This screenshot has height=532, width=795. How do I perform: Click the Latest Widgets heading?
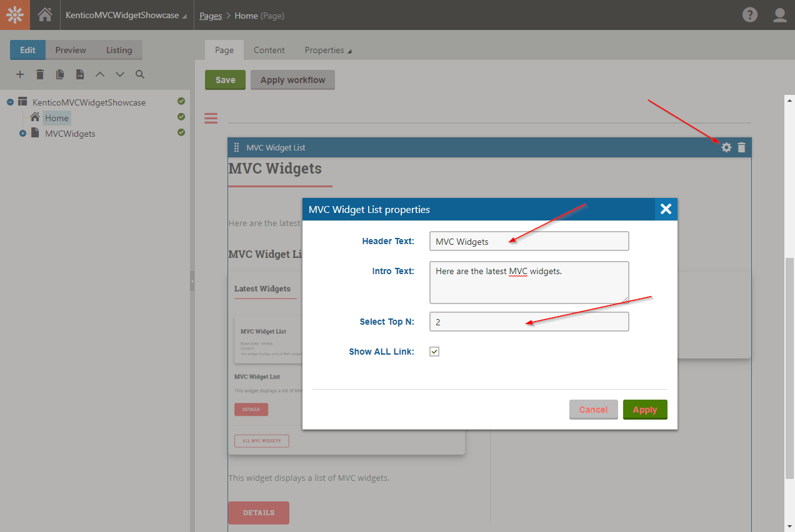(262, 288)
